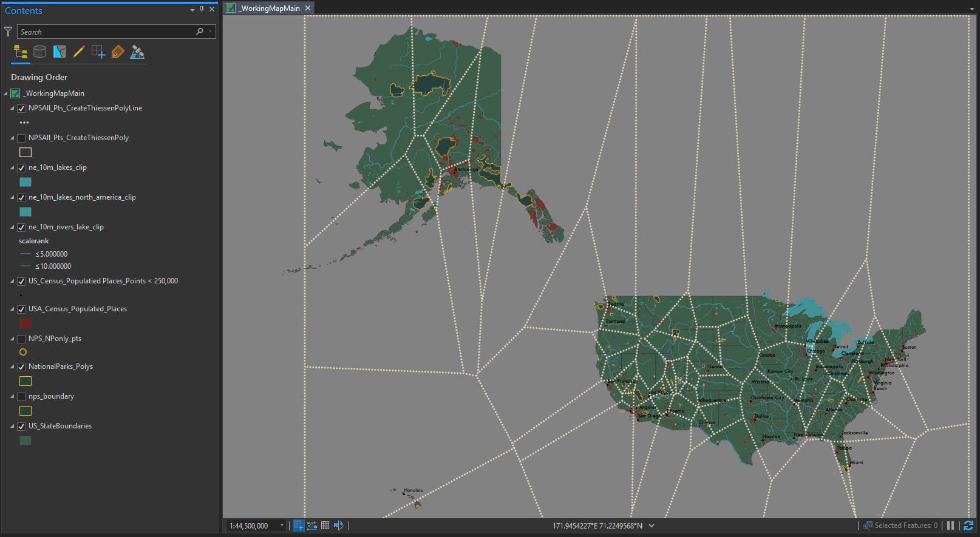Hide the ne_10m_lakes_north_america_clip layer

(22, 198)
